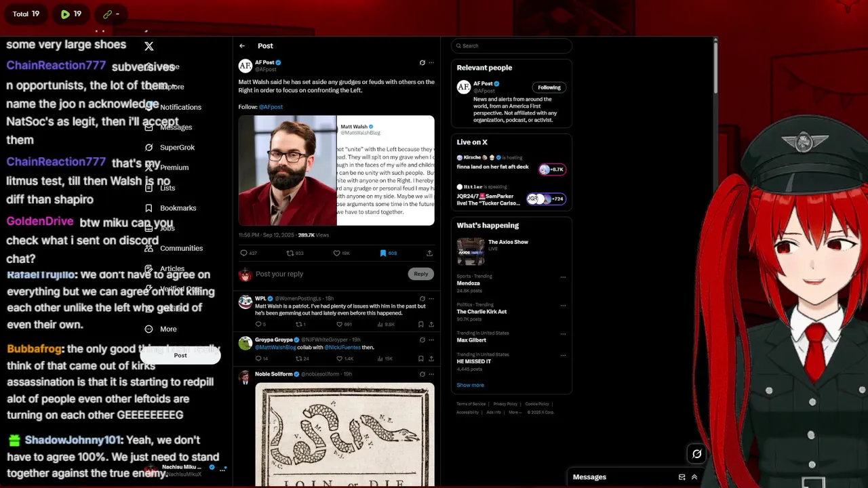Click the Grok icon on Groypa Groypa's reply
The width and height of the screenshot is (868, 488).
[422, 340]
